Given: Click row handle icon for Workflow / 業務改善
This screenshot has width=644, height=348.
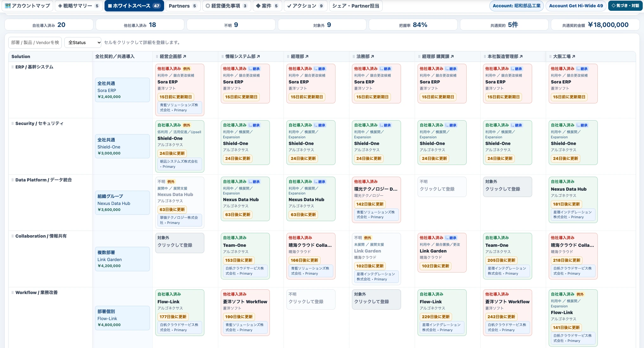Looking at the screenshot, I should click(13, 292).
